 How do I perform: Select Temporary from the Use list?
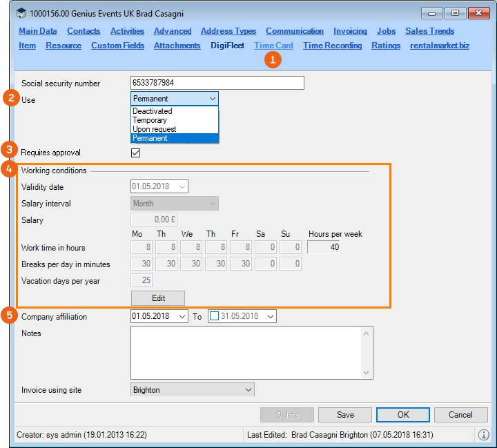pyautogui.click(x=150, y=120)
